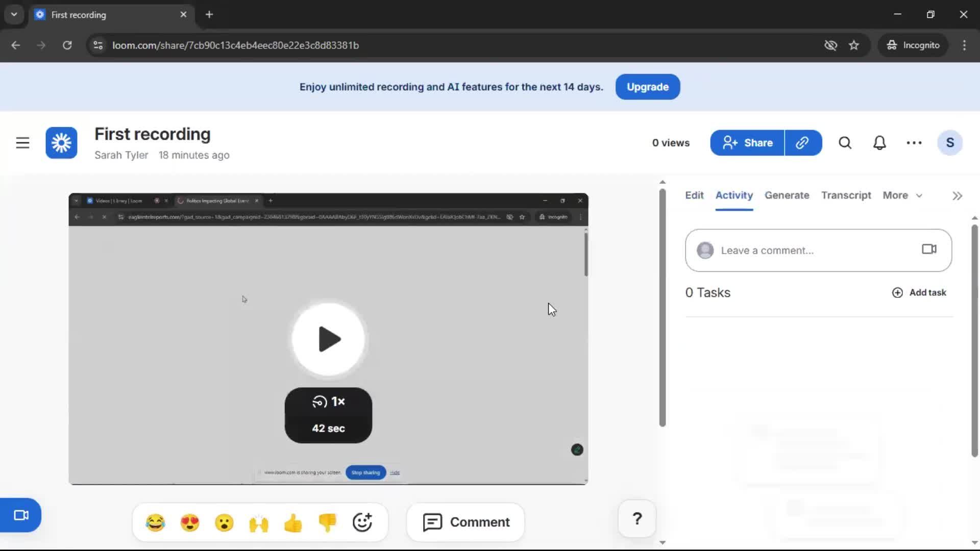Expand the More tab dropdown
Viewport: 980px width, 551px height.
[902, 195]
